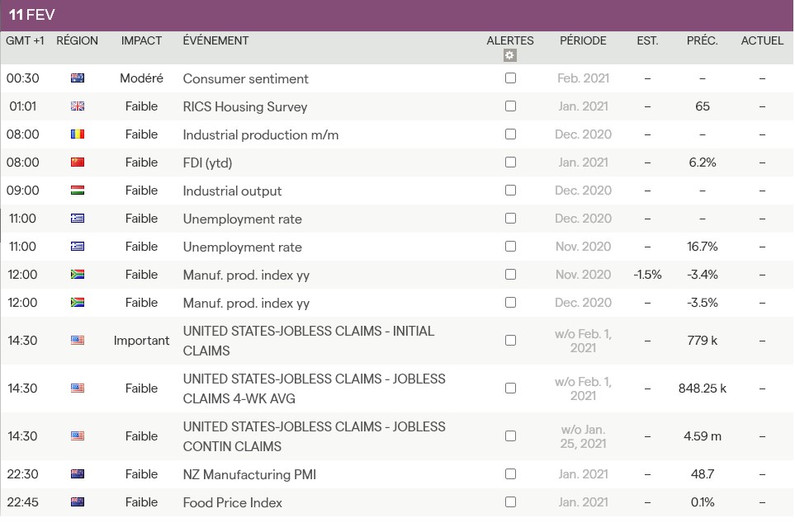Select the 65 previous value
Screen dimensions: 795x532
coord(703,106)
